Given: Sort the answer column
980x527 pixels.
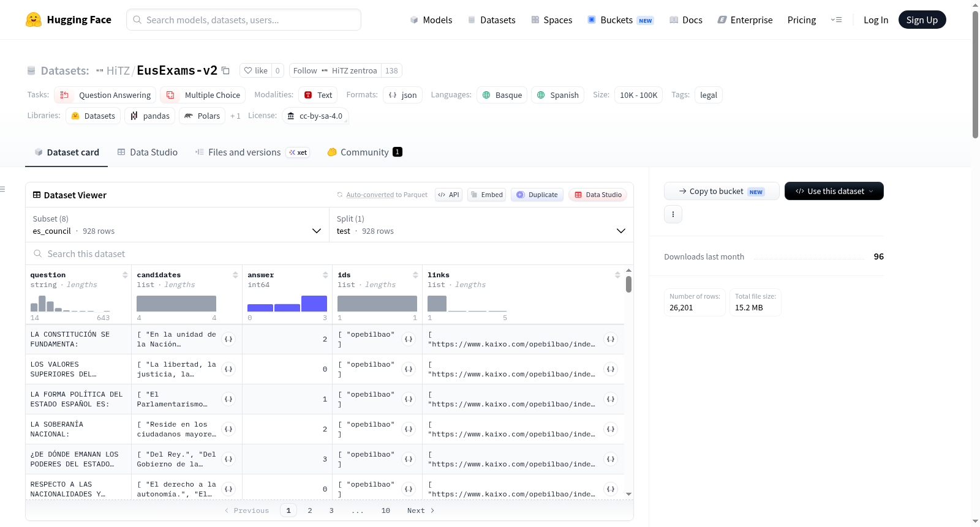Looking at the screenshot, I should click(x=325, y=275).
